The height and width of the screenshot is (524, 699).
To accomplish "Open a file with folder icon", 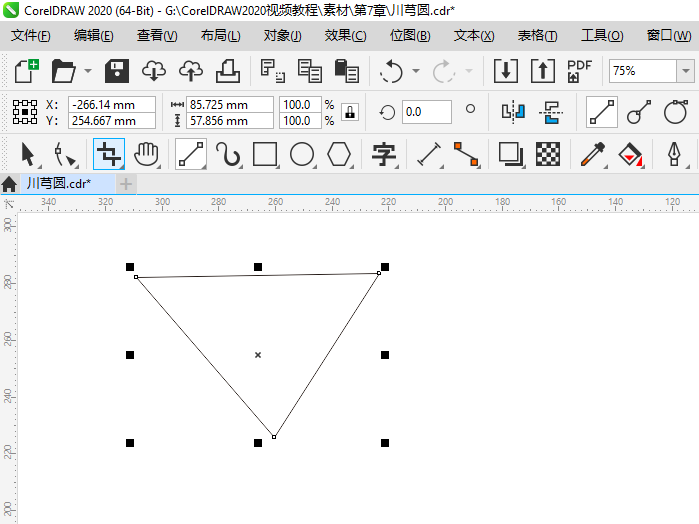I will click(64, 70).
